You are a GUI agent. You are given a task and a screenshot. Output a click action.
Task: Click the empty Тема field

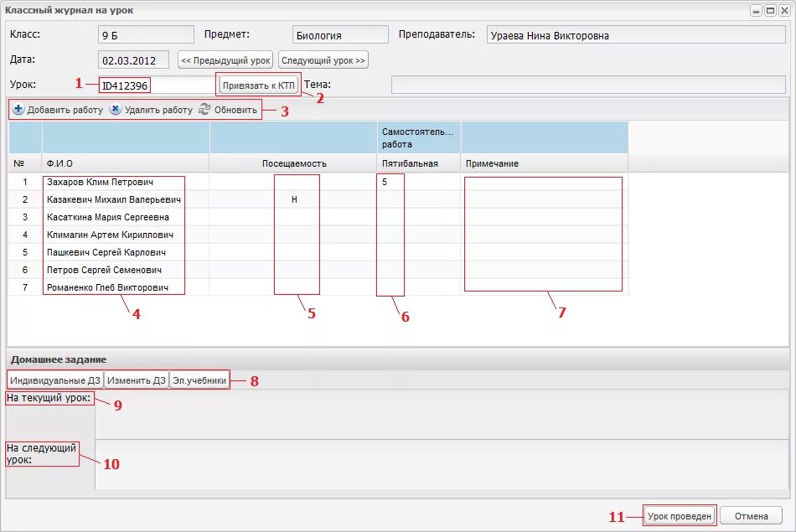coord(588,85)
